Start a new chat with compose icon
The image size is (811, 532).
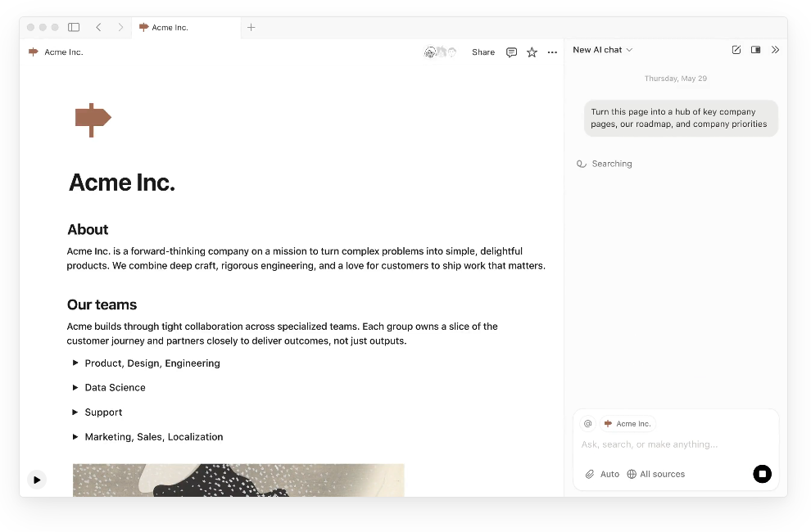(736, 50)
